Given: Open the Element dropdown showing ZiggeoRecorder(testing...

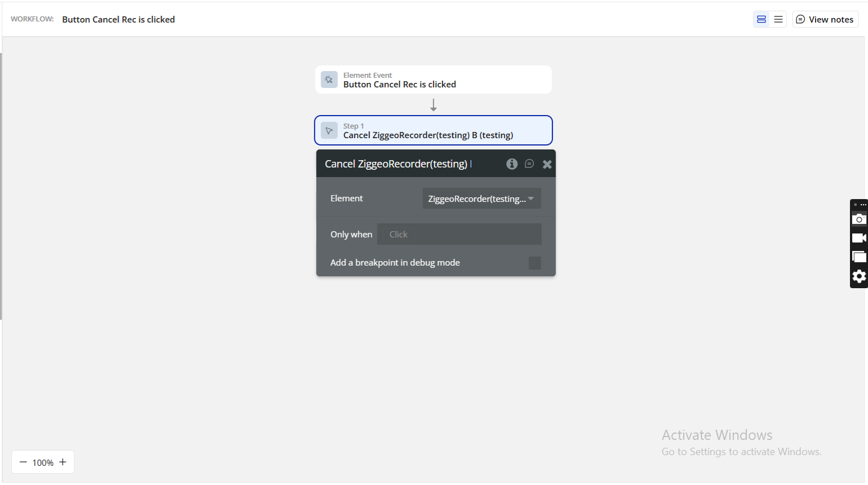Looking at the screenshot, I should click(482, 199).
